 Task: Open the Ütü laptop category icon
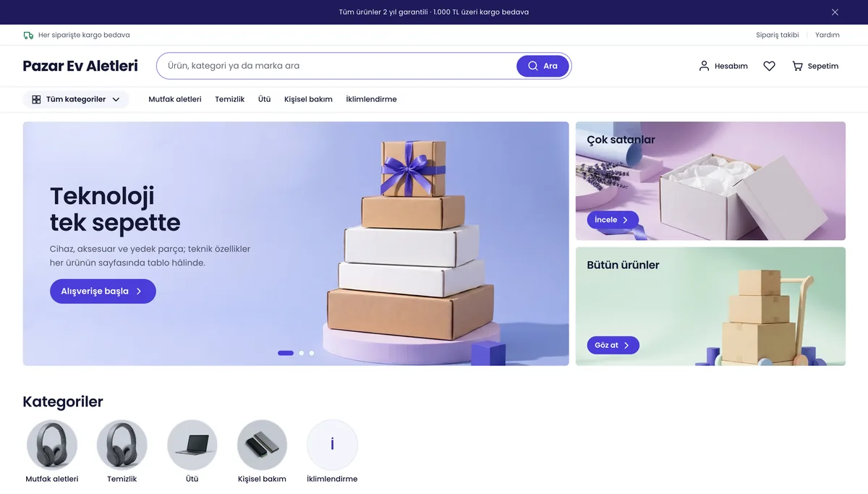[x=192, y=445]
